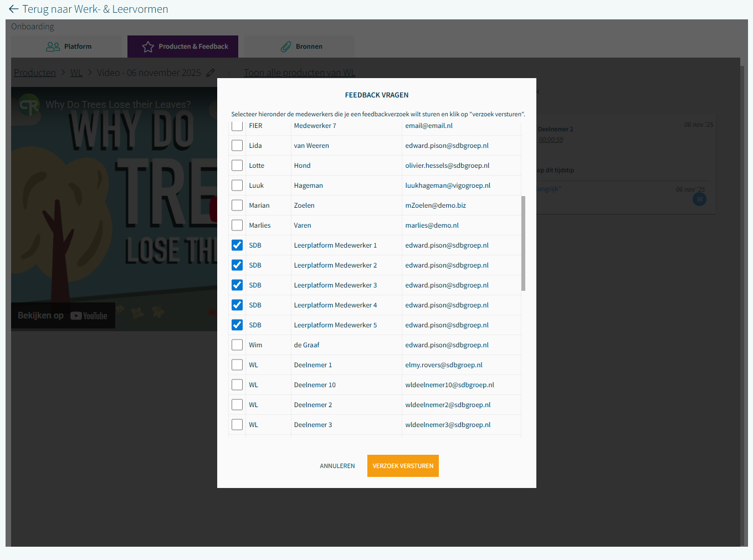Open the WL breadcrumb link
This screenshot has width=753, height=560.
point(76,73)
